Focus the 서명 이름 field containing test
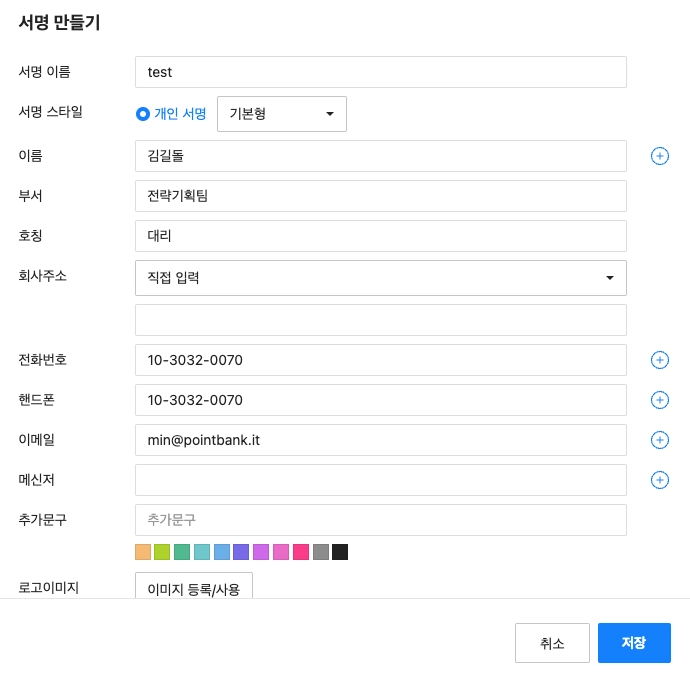 380,72
